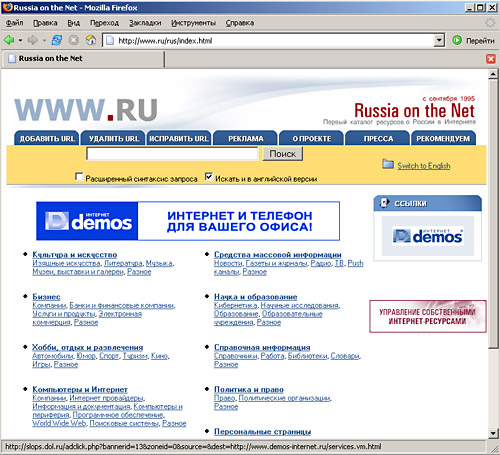Click the Back arrow navigation icon
Viewport: 500px width, 455px height.
[x=9, y=40]
